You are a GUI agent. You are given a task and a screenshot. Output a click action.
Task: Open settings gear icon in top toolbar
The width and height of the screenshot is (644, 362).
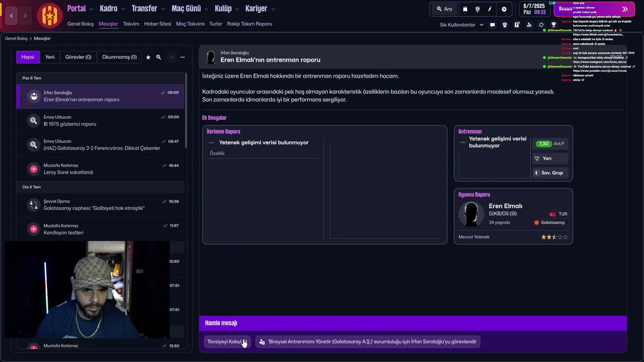504,9
